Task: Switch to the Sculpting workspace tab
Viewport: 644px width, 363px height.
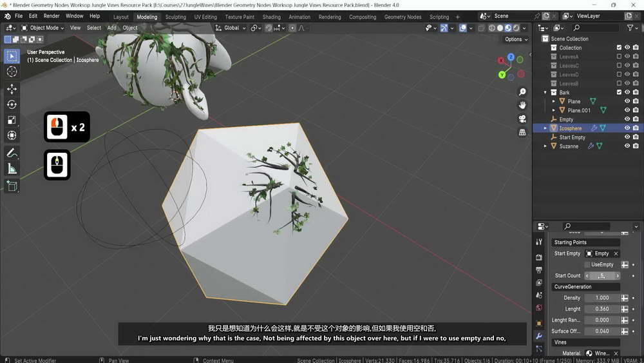Action: coord(175,17)
